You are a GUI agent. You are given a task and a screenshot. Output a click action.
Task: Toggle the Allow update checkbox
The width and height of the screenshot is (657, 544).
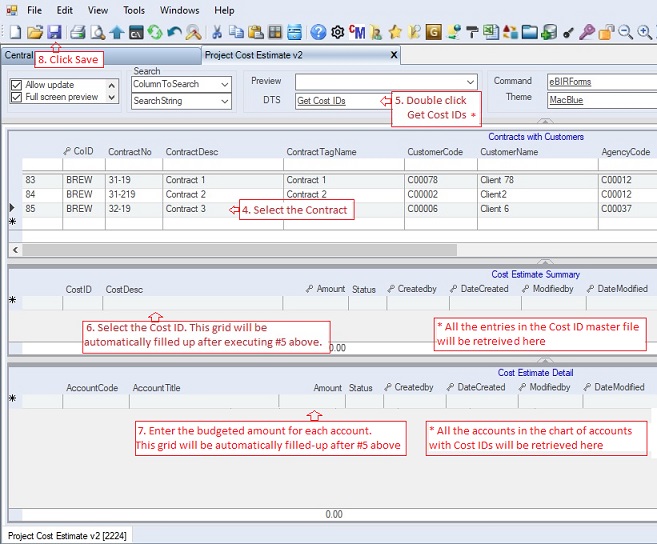click(x=16, y=85)
